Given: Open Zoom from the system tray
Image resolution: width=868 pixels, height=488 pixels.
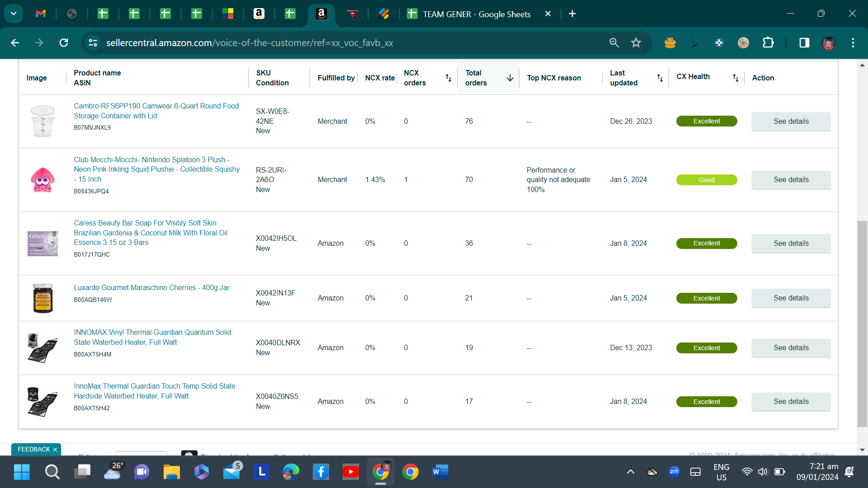Looking at the screenshot, I should click(674, 472).
